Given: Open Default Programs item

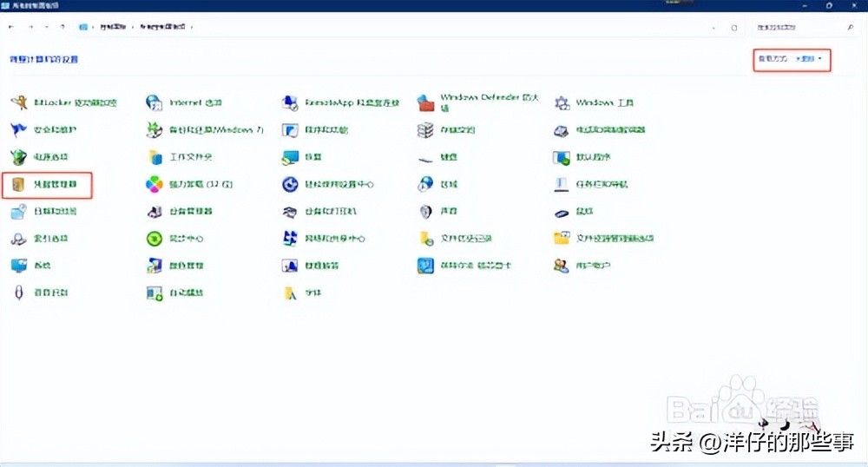Looking at the screenshot, I should 582,156.
